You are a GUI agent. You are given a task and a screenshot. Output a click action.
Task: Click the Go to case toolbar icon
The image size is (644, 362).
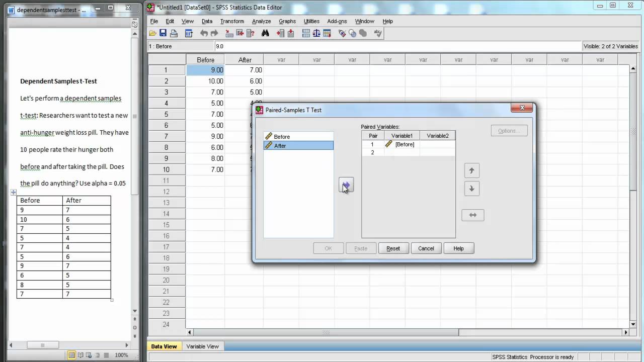click(229, 33)
